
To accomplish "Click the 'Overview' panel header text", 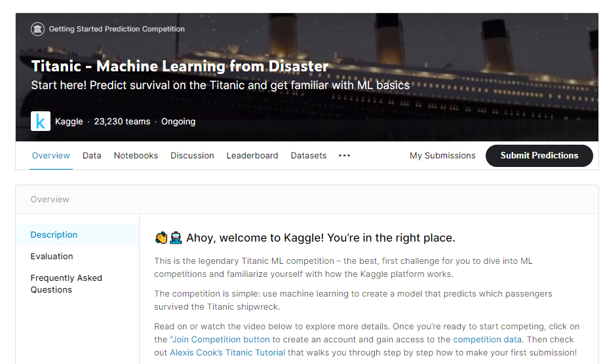I will click(x=50, y=199).
